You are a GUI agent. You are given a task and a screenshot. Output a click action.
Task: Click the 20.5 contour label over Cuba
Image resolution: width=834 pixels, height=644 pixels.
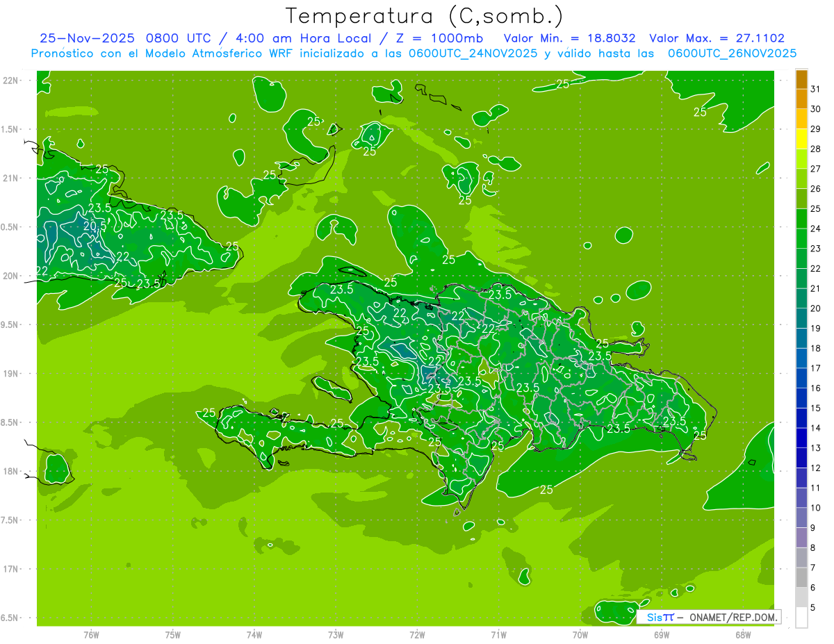[x=95, y=226]
